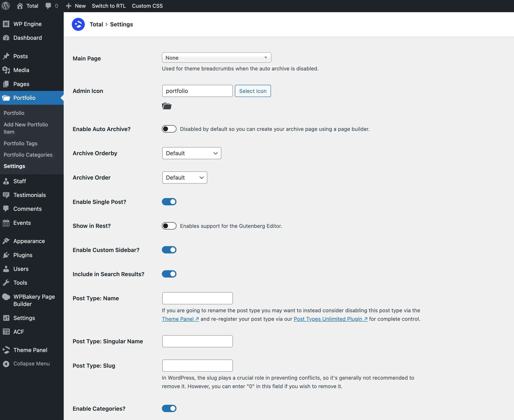Open the comments icon in the admin bar

(x=48, y=5)
